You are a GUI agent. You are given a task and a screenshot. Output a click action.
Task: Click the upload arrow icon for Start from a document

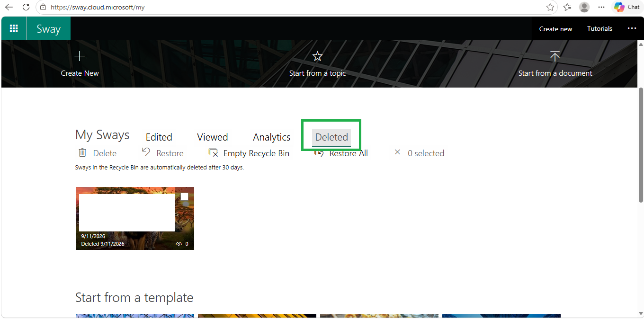click(x=555, y=56)
